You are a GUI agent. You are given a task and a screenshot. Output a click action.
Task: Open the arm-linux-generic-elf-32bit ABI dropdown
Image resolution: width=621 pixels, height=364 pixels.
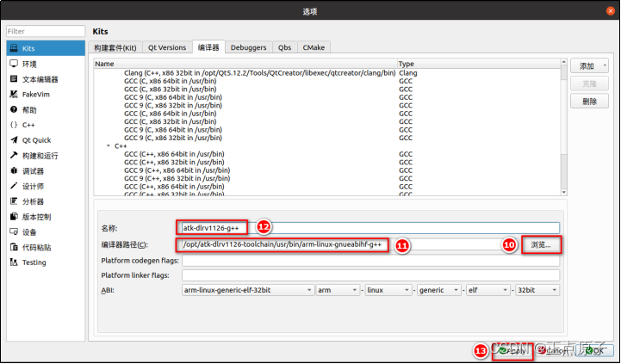(248, 290)
